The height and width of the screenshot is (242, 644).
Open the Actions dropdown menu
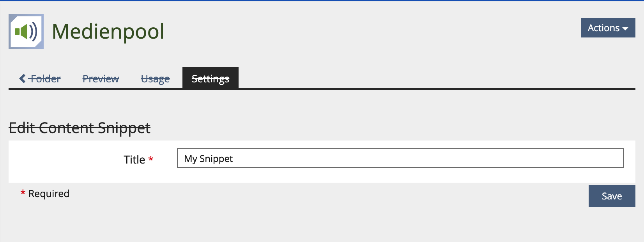(607, 28)
